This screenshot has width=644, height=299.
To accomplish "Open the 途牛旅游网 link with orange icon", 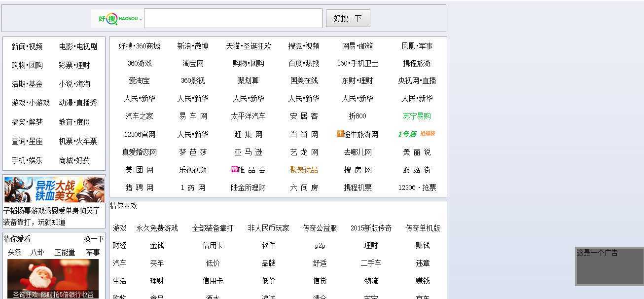I will (358, 134).
